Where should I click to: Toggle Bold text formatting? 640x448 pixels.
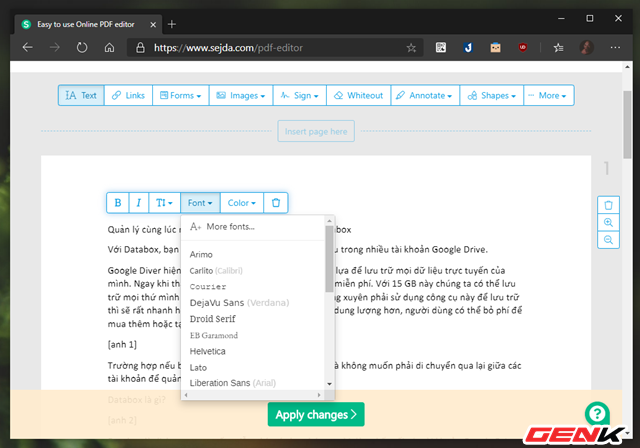118,203
